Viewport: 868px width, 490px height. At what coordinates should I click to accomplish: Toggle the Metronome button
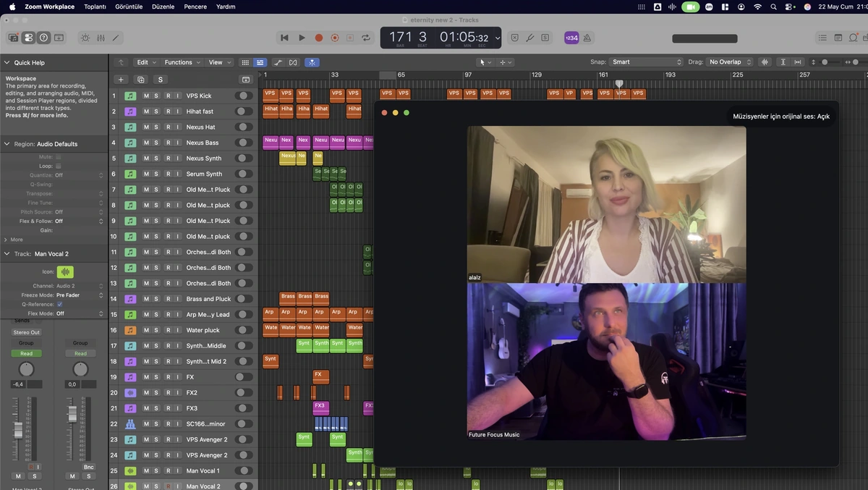point(587,38)
